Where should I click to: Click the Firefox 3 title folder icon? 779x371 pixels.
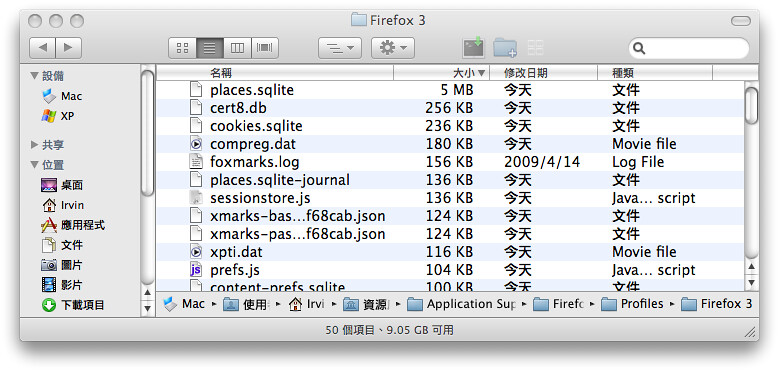tap(359, 20)
